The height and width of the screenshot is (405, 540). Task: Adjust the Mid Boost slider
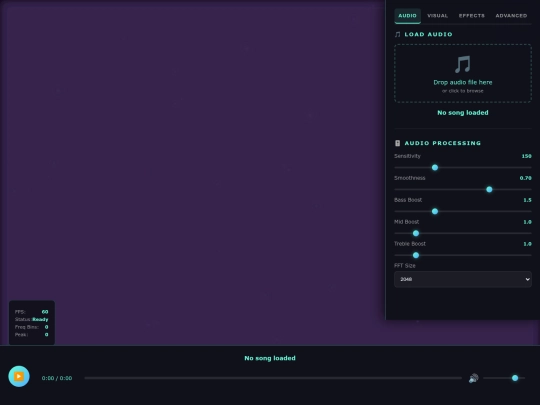[463, 233]
